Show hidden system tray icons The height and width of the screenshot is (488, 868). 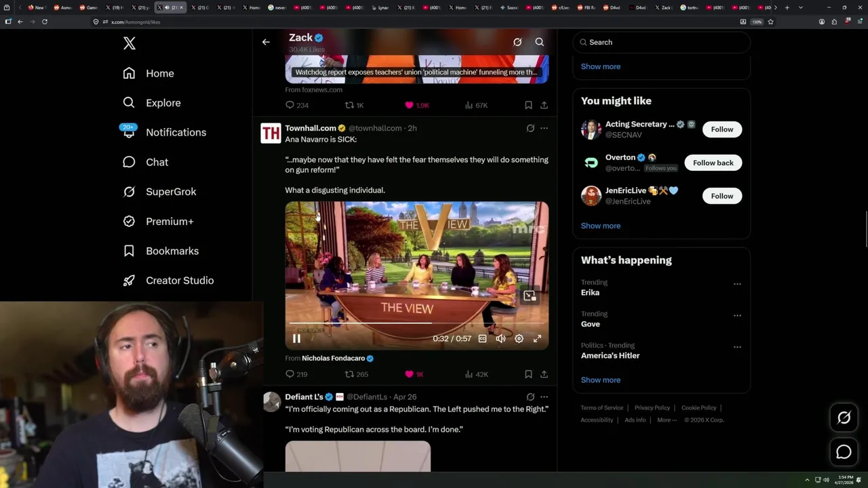pyautogui.click(x=807, y=480)
